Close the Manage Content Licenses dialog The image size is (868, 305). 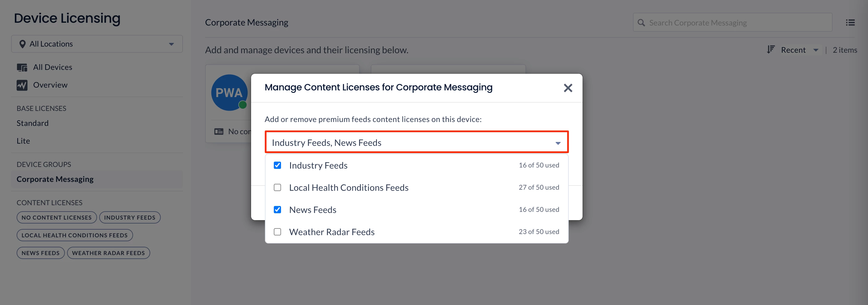point(568,88)
